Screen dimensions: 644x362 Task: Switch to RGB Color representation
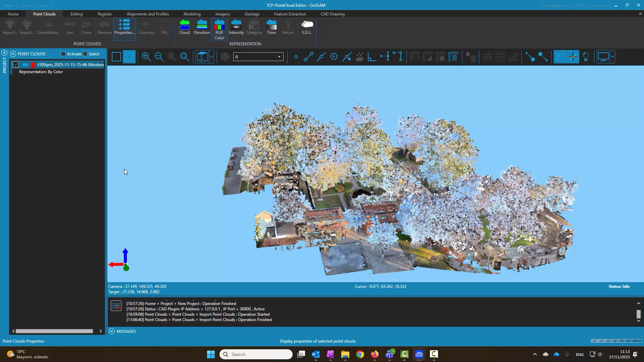[219, 29]
